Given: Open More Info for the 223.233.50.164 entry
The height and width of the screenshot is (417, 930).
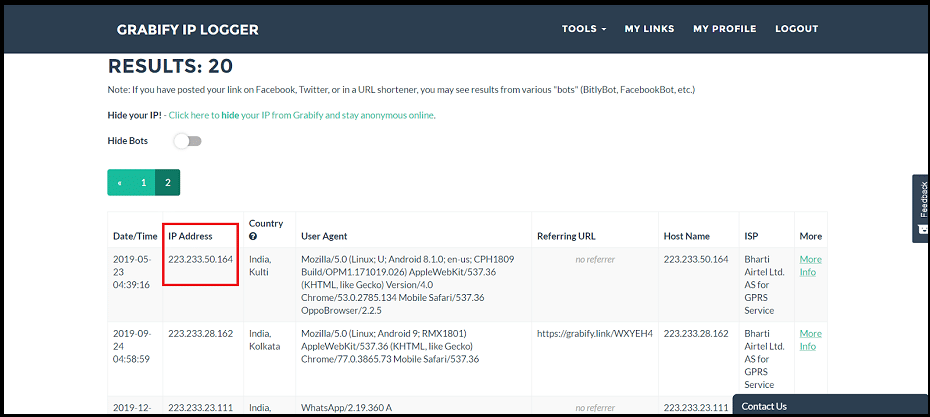Looking at the screenshot, I should [810, 266].
